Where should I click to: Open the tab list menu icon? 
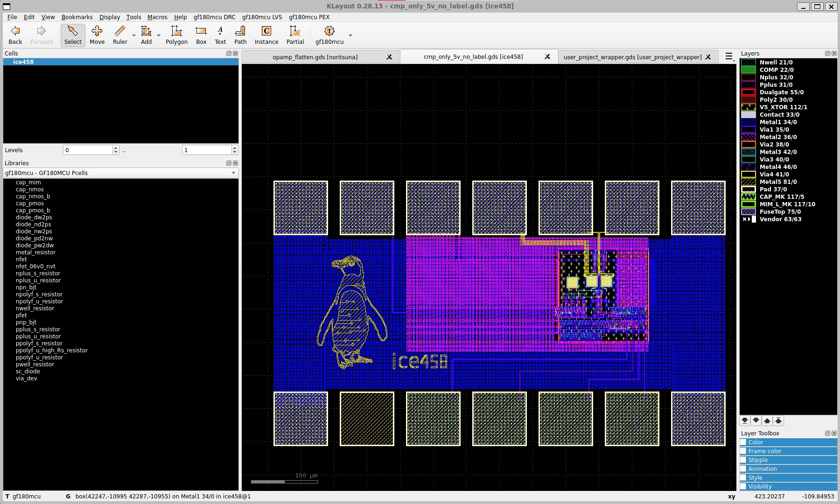pos(729,56)
